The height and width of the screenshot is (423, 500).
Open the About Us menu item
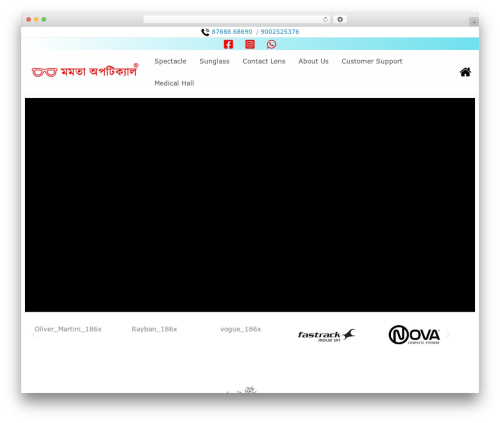point(313,61)
